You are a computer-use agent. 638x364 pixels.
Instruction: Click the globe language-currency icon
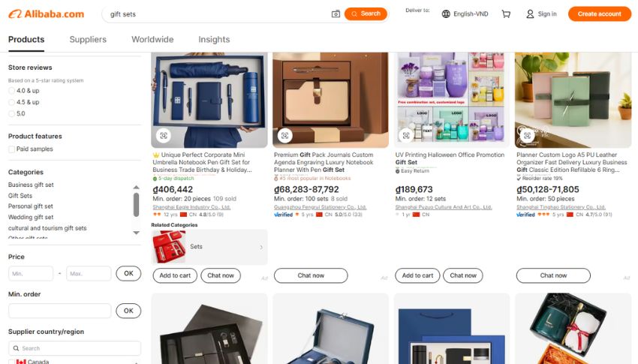pyautogui.click(x=446, y=14)
